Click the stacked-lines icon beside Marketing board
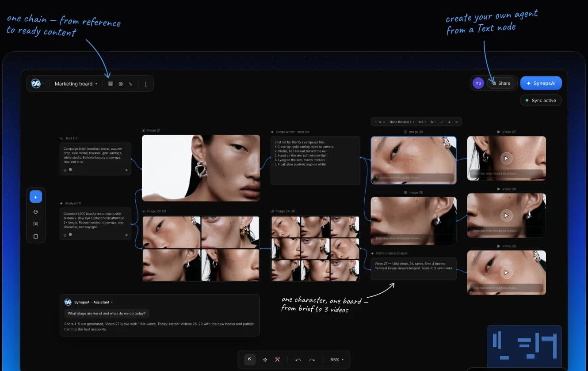 111,83
